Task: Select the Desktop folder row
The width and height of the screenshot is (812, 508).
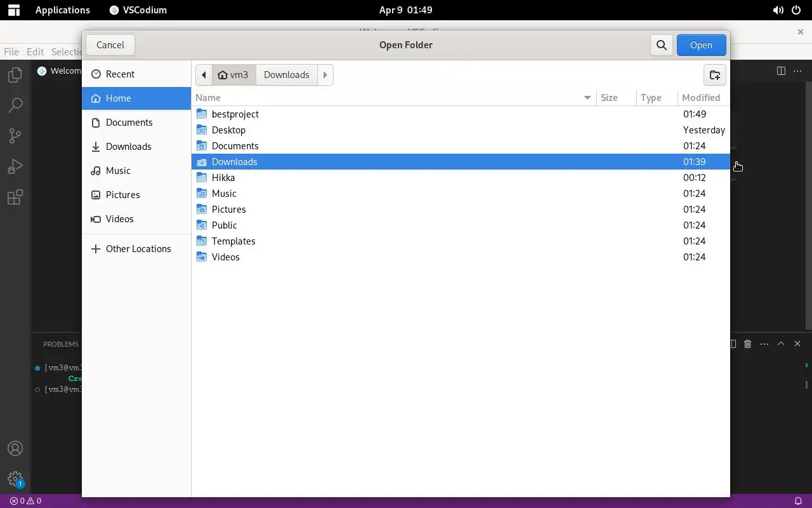Action: point(461,130)
